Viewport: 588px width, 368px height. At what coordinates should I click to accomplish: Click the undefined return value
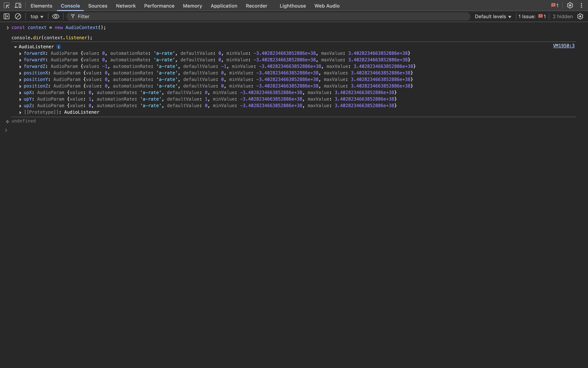[x=23, y=121]
